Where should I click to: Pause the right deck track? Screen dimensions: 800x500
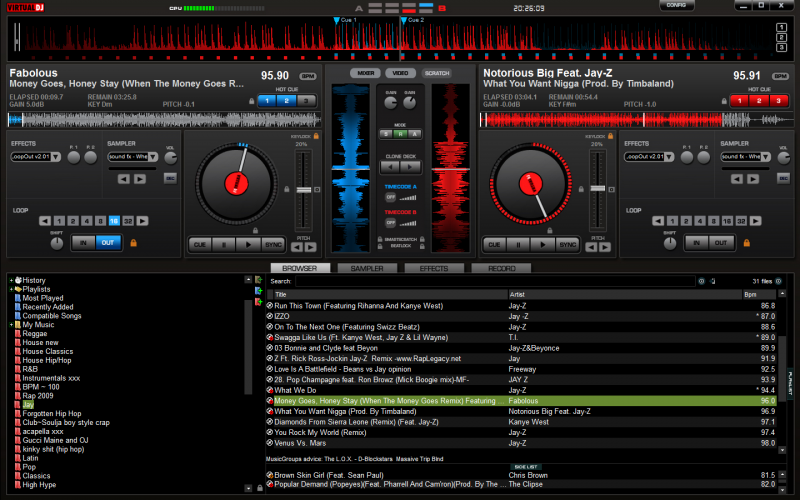pyautogui.click(x=518, y=245)
